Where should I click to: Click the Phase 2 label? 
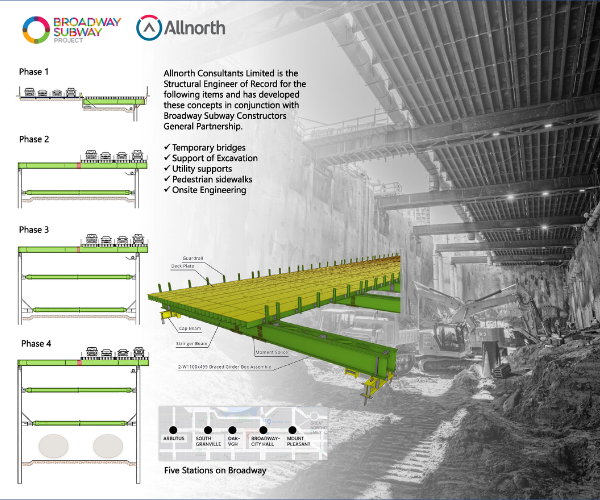point(34,139)
